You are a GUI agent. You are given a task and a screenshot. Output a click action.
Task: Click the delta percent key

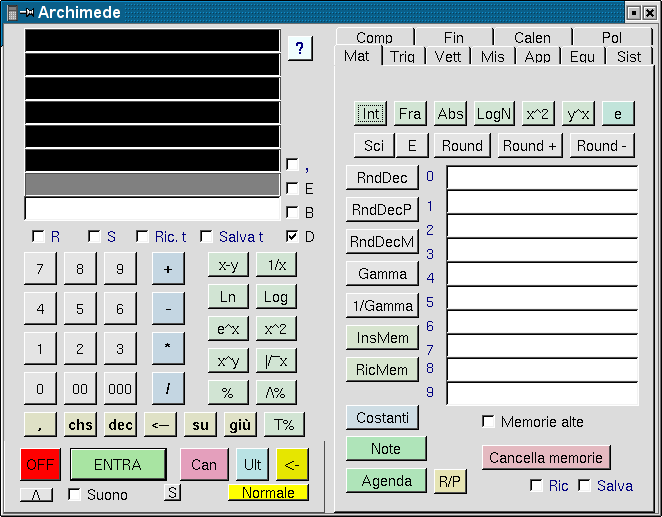pos(276,392)
